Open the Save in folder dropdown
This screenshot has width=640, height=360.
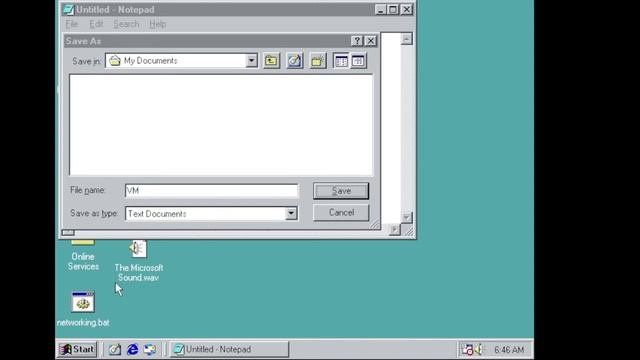coord(251,61)
